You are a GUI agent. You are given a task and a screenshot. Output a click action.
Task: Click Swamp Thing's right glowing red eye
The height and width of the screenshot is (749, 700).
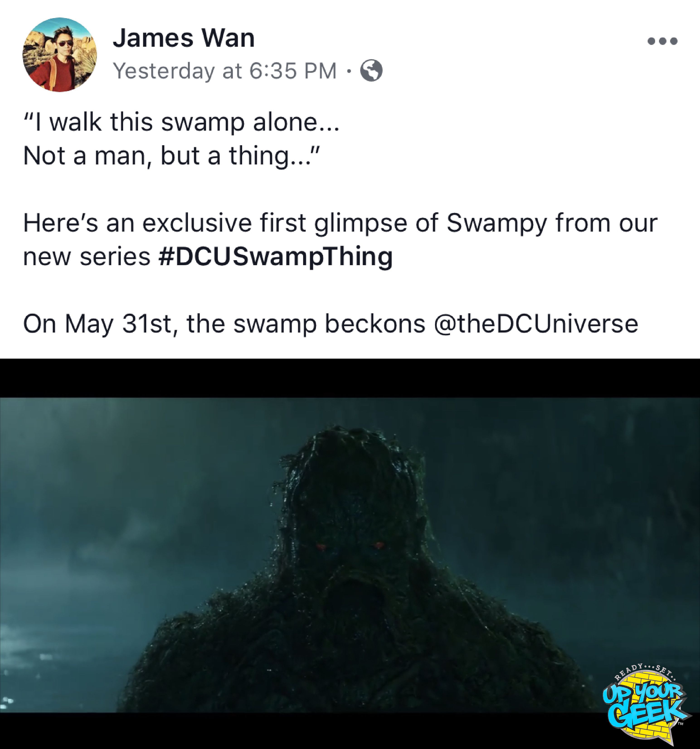pos(378,545)
